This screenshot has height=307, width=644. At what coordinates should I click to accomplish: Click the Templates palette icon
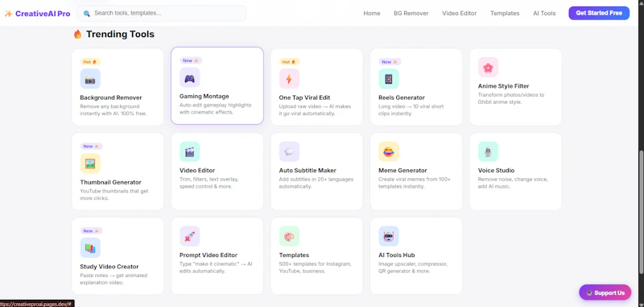pos(289,236)
